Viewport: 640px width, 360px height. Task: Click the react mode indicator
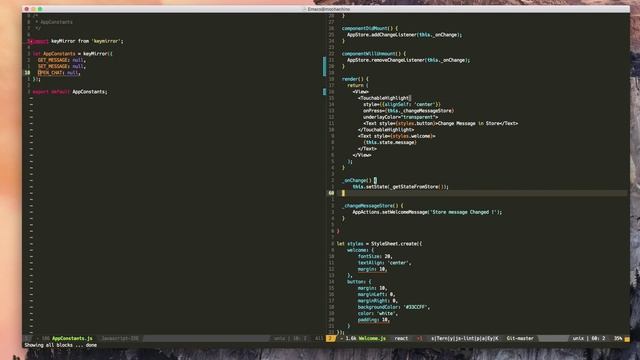click(401, 338)
